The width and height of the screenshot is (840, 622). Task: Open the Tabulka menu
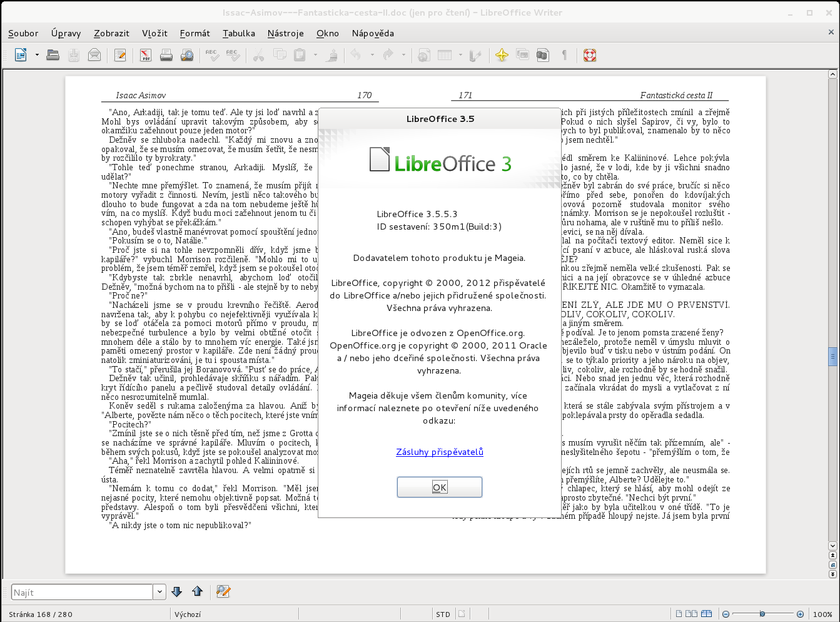point(238,33)
